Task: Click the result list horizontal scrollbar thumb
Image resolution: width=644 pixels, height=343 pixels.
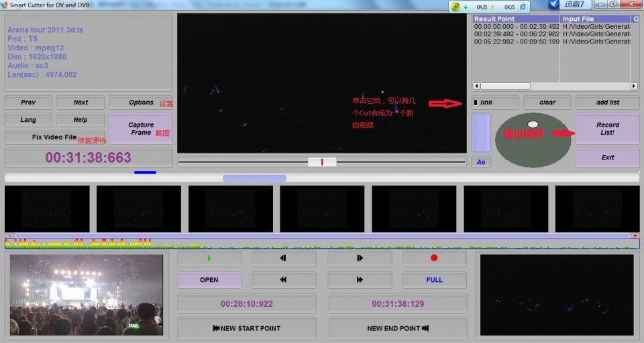Action: click(x=506, y=86)
